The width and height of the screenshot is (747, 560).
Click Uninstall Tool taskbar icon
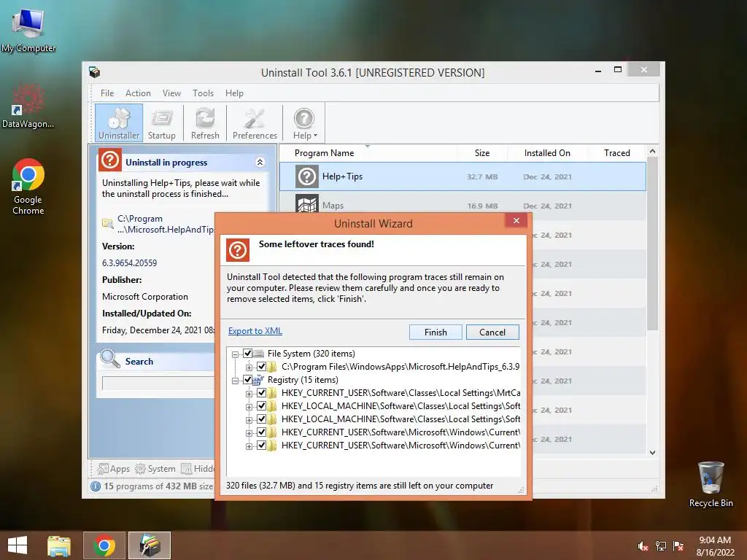click(150, 545)
